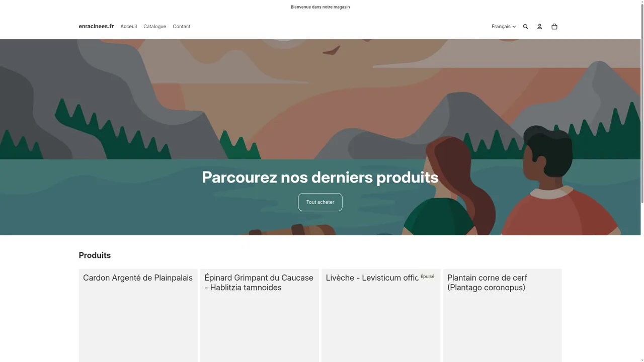Viewport: 644px width, 362px height.
Task: Expand the Français language dropdown
Action: pos(504,27)
